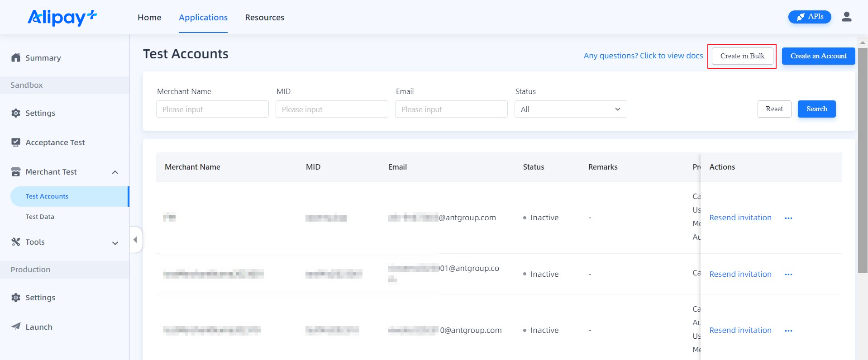Image resolution: width=868 pixels, height=360 pixels.
Task: Collapse the sidebar with arrow handle
Action: [135, 240]
